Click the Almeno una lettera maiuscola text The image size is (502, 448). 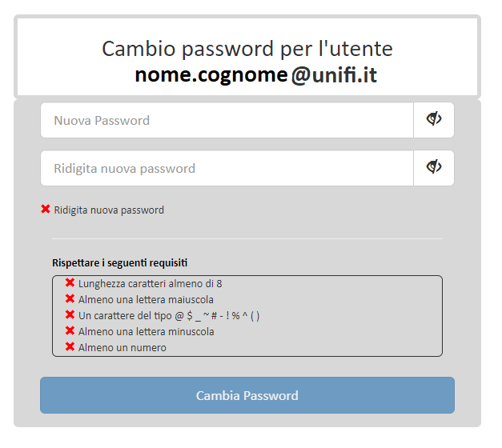(x=146, y=300)
